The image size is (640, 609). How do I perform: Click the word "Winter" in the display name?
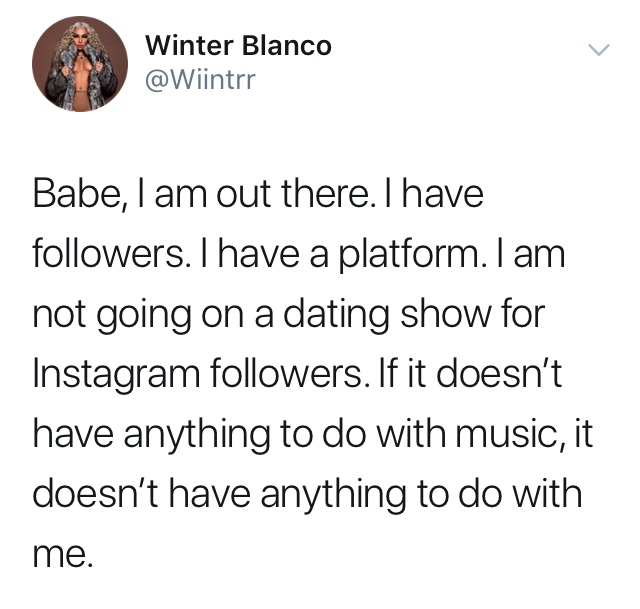tap(190, 45)
